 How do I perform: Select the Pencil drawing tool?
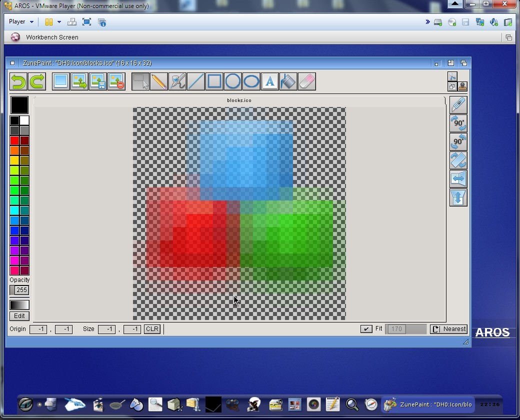coord(159,81)
